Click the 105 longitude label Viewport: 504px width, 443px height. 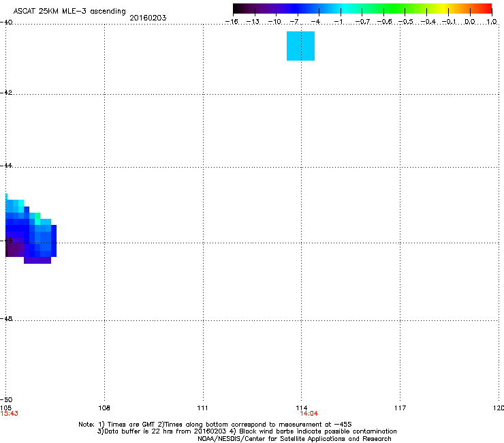point(5,408)
